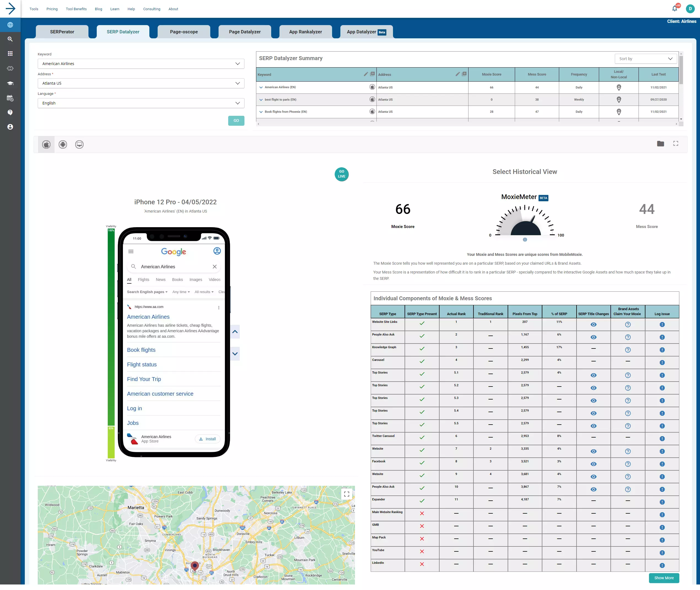This screenshot has width=700, height=590.
Task: Expand the best flight to paris row
Action: 261,100
